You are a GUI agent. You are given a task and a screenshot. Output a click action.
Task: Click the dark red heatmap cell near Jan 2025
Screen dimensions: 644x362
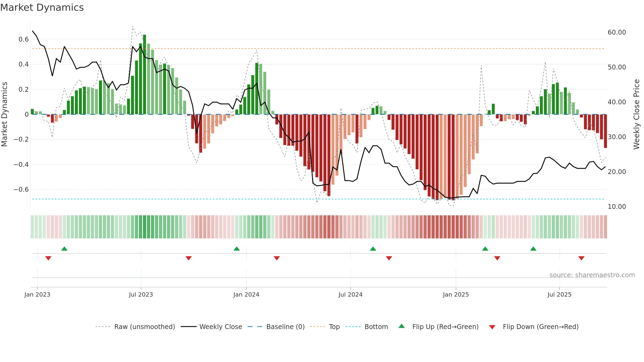pyautogui.click(x=453, y=227)
